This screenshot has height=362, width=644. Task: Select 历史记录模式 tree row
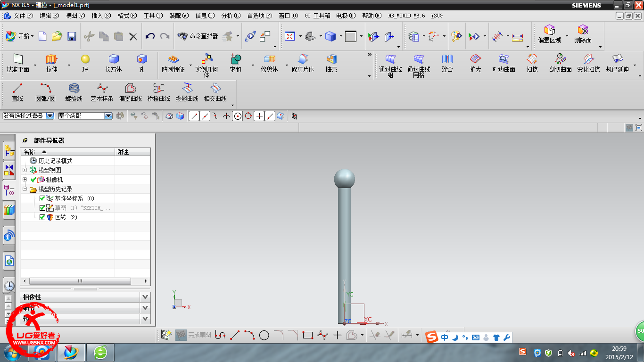click(x=55, y=161)
